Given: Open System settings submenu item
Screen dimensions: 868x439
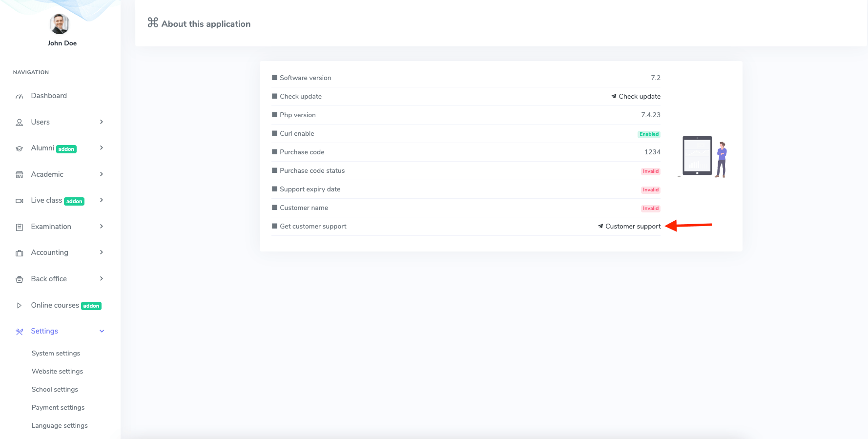Looking at the screenshot, I should 56,353.
